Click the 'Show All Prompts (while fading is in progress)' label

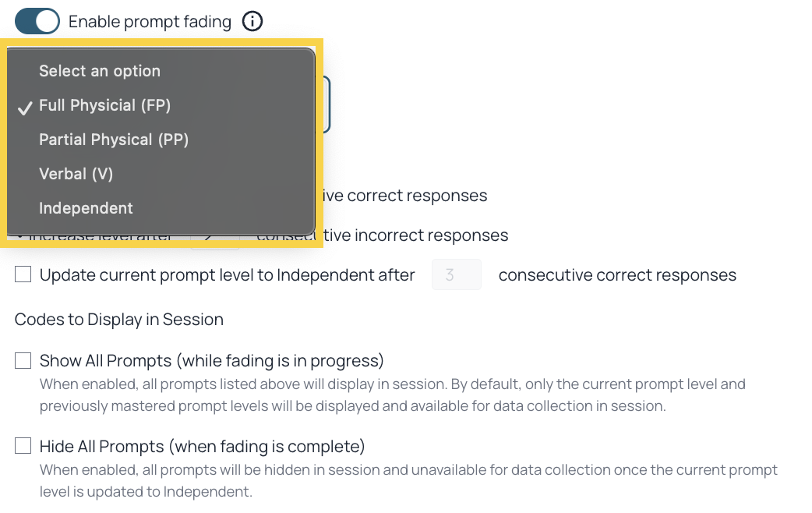(x=212, y=361)
